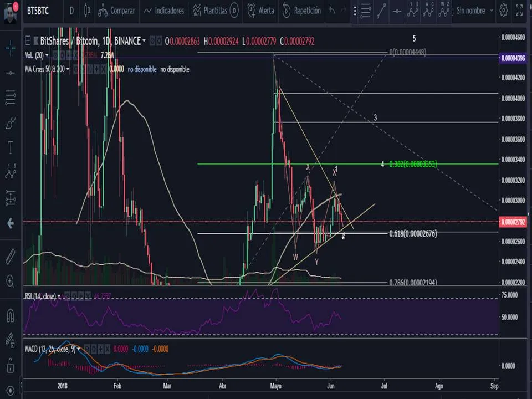Open the Fibonacci/pitchfork tools in left sidebar
Viewport: 532px width, 399px height.
pos(11,98)
